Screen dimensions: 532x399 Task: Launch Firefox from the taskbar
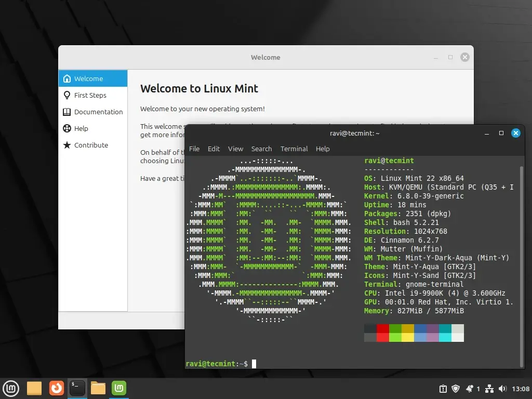coord(56,388)
